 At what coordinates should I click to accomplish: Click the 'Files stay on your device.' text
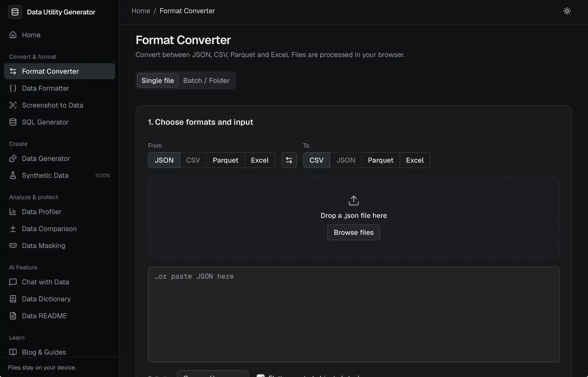(42, 367)
